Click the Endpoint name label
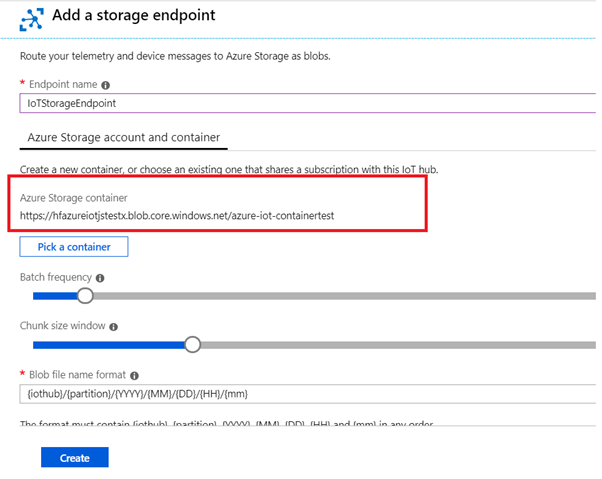Image resolution: width=602 pixels, height=479 pixels. pos(63,84)
